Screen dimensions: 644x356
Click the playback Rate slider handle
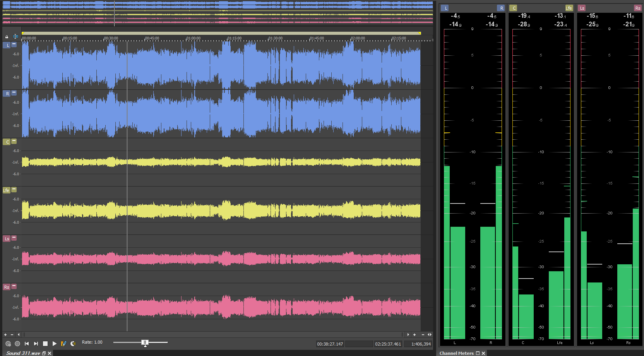coord(145,342)
